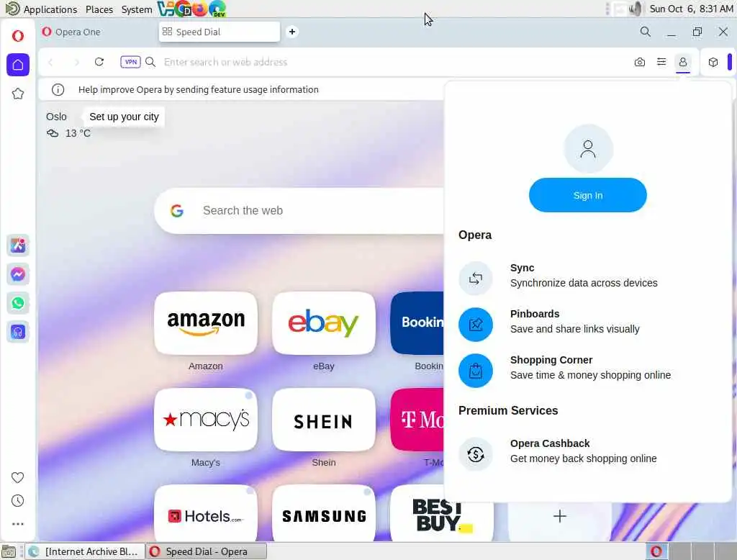This screenshot has width=737, height=560.
Task: Select Speed Dial - Opera taskbar item
Action: (206, 551)
